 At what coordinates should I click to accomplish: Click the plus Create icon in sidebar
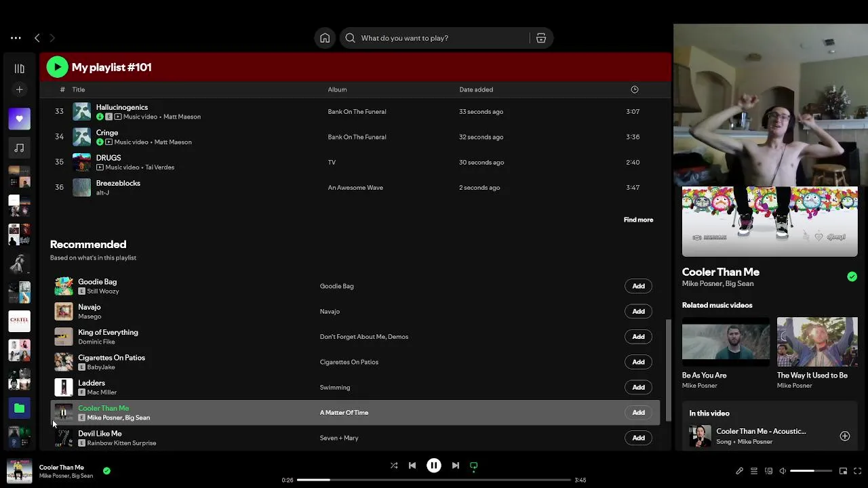pos(20,89)
